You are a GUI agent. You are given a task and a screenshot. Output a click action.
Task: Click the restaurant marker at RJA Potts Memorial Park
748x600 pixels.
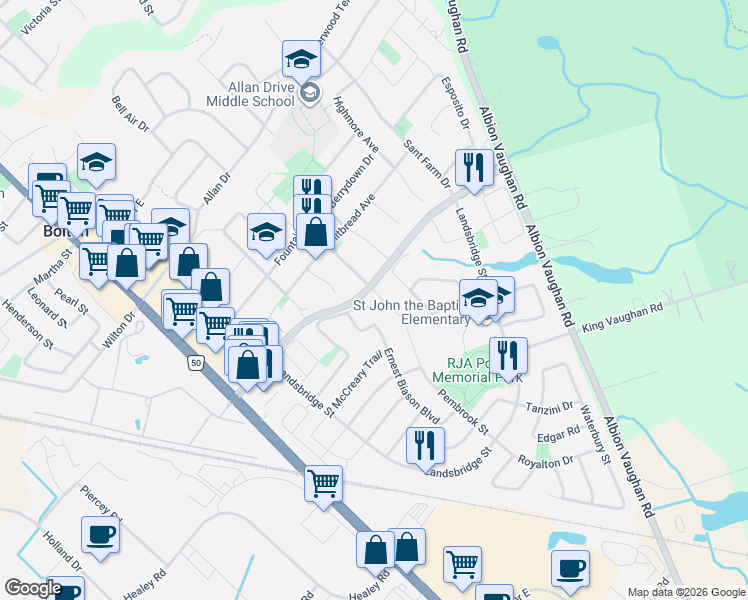(509, 359)
